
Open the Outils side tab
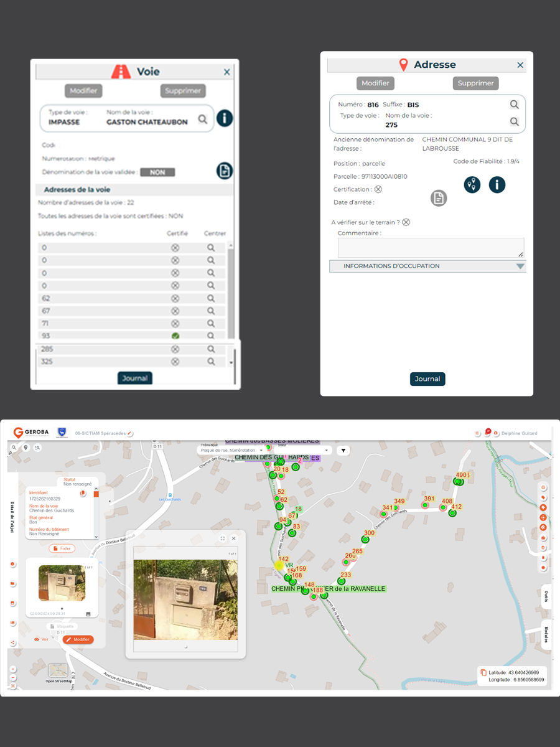coord(546,596)
